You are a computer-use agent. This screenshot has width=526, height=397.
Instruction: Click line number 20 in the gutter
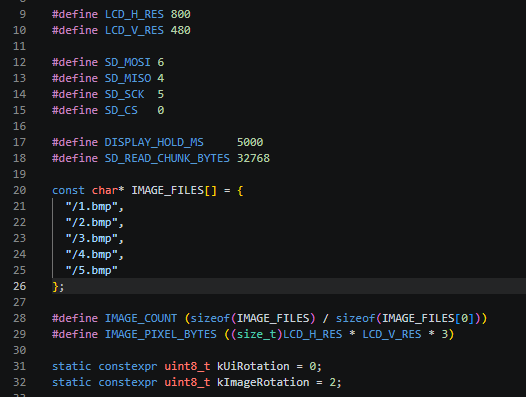point(19,190)
